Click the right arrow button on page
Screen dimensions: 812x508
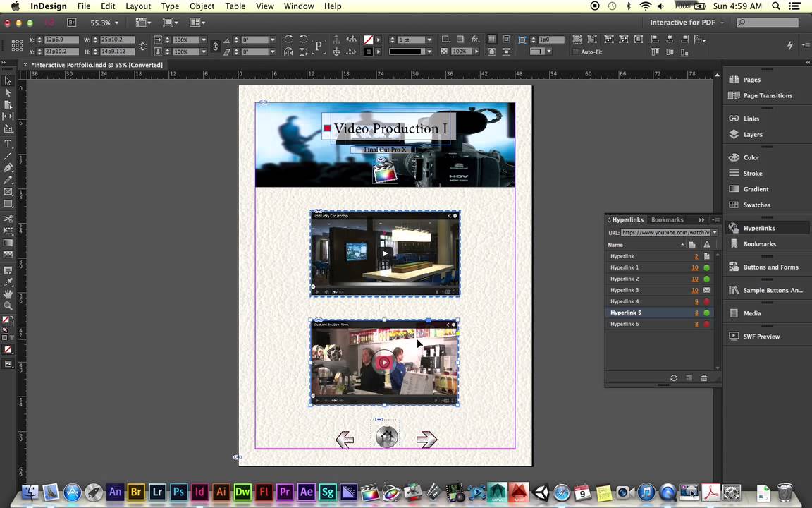point(426,440)
